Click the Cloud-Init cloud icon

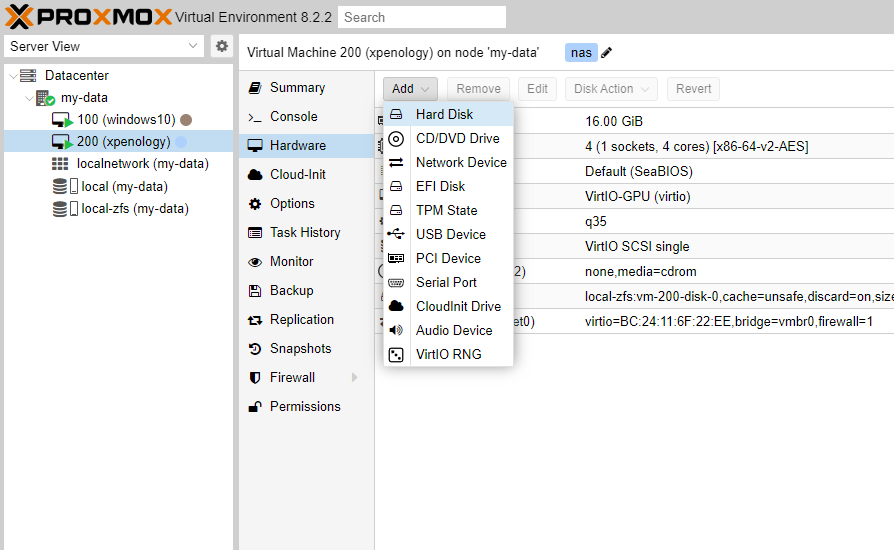tap(255, 174)
